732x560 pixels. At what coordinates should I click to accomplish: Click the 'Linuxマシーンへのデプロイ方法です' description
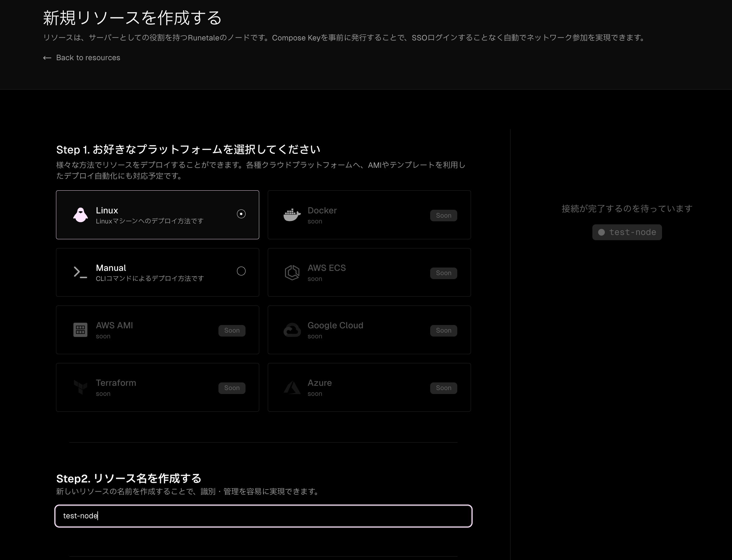point(150,221)
